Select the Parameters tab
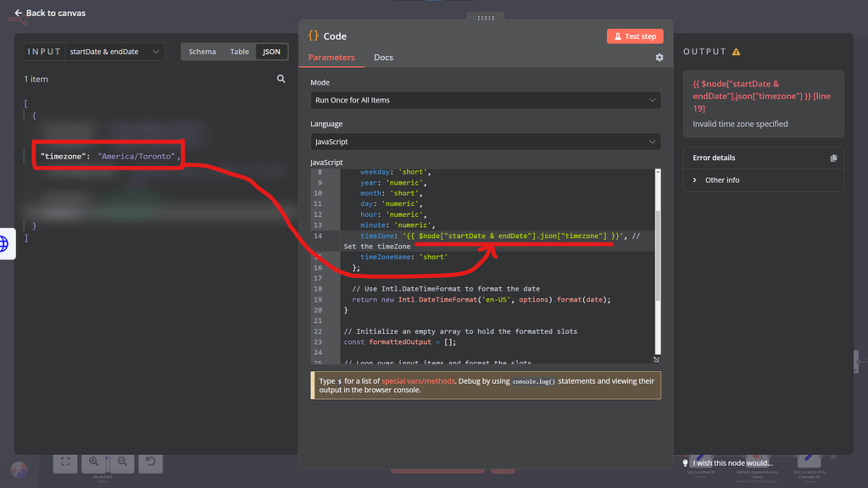The height and width of the screenshot is (488, 868). [x=331, y=58]
